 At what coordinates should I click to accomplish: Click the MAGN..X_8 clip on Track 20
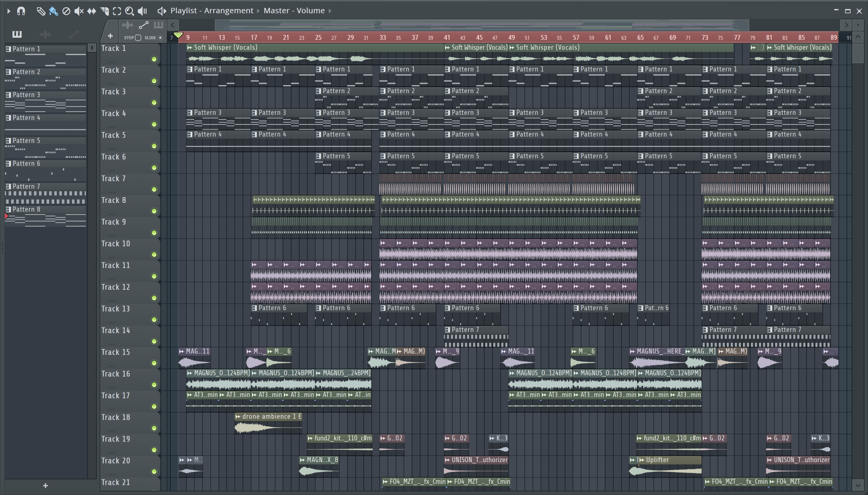click(319, 466)
